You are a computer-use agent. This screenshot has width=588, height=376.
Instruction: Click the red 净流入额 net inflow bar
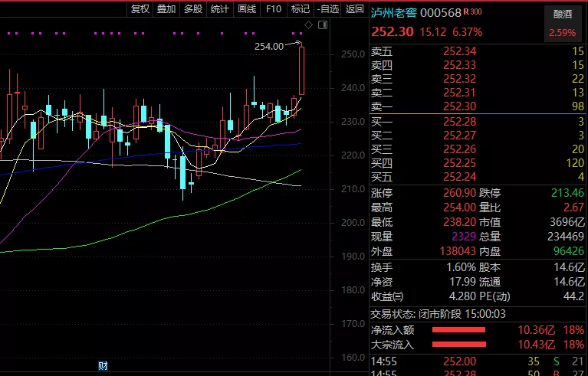(x=459, y=330)
